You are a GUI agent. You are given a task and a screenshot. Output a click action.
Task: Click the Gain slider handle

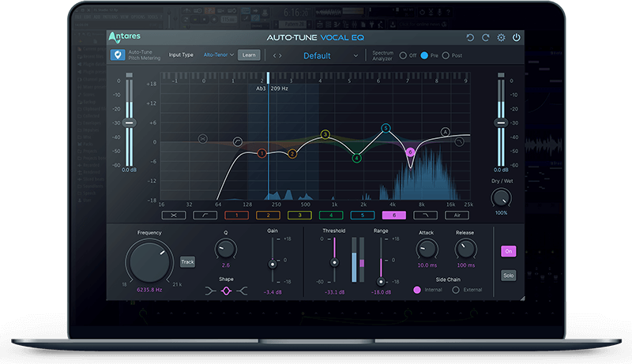click(273, 265)
